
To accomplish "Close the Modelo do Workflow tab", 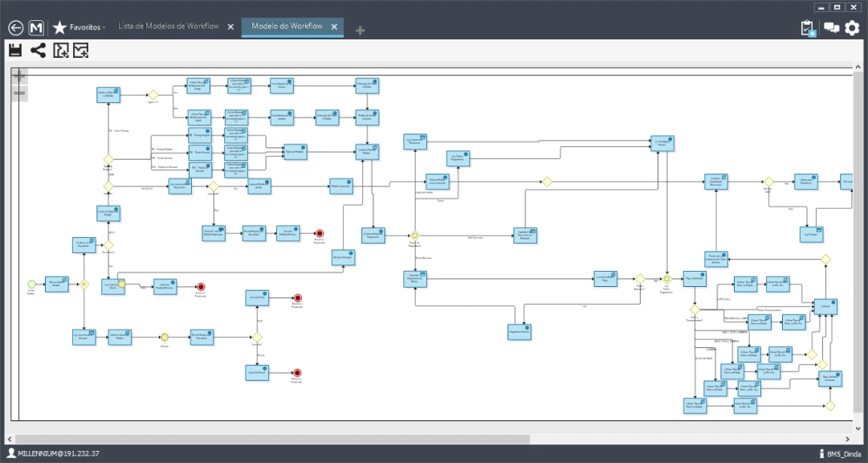I will 335,27.
